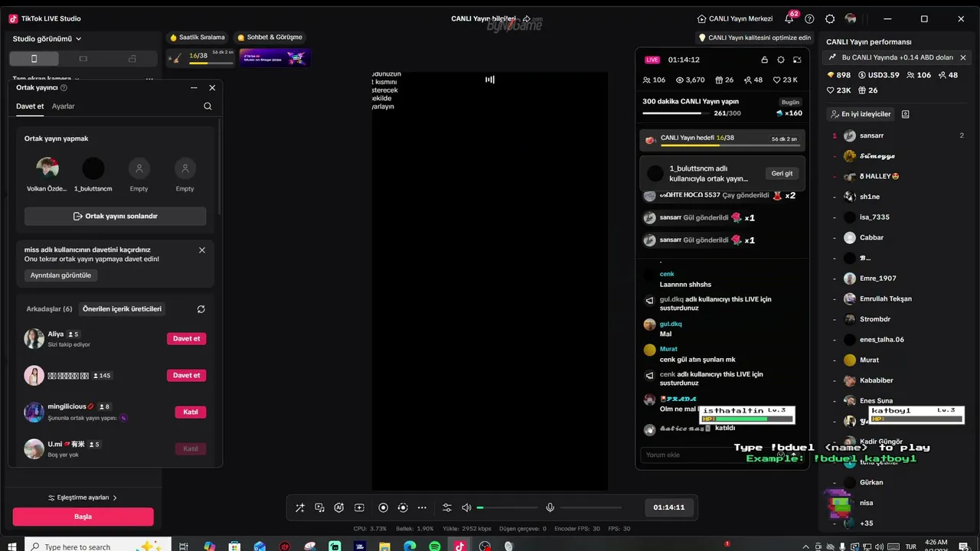This screenshot has width=980, height=551.
Task: Select En iyi izleyiciler tab
Action: pyautogui.click(x=861, y=114)
